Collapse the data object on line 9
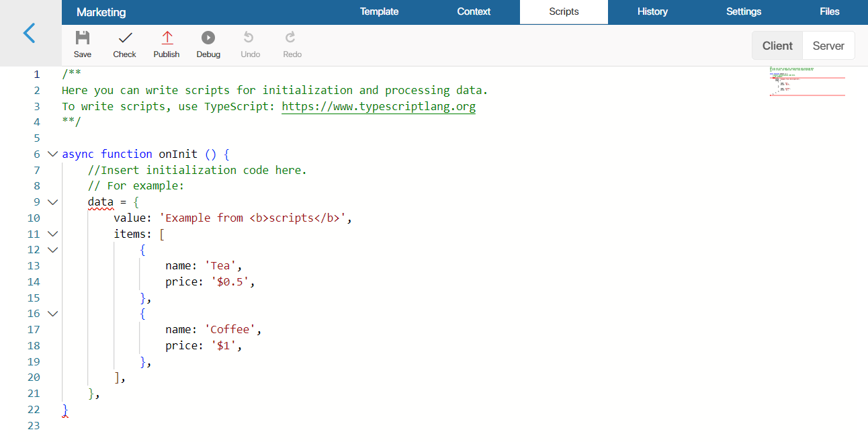Viewport: 868px width, 442px height. click(x=53, y=202)
